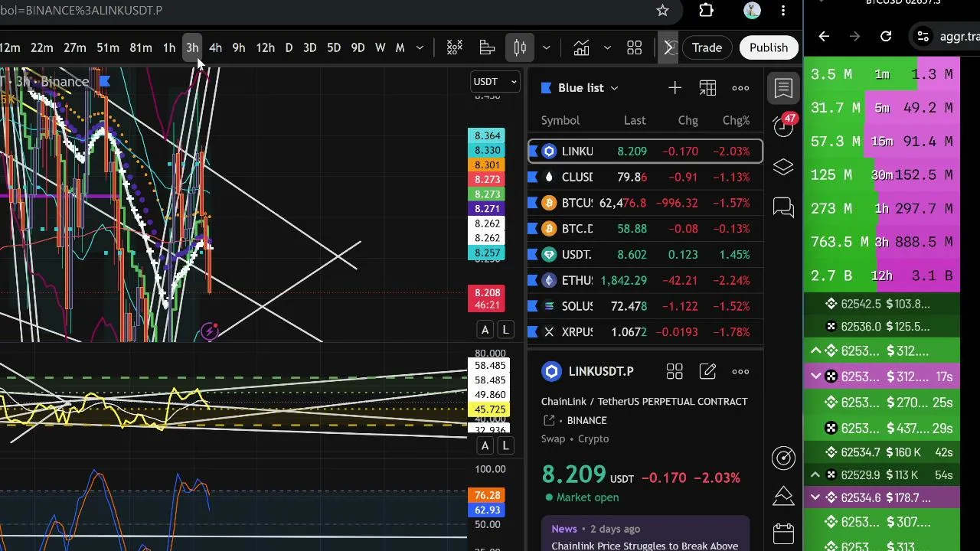Sort the watchlist by the Last column
This screenshot has height=551, width=980.
pos(635,120)
